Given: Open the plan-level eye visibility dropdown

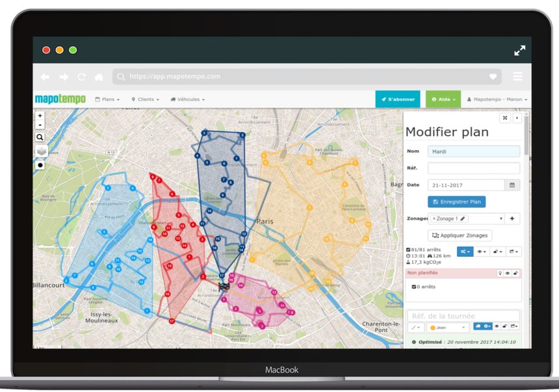Looking at the screenshot, I should pyautogui.click(x=482, y=252).
